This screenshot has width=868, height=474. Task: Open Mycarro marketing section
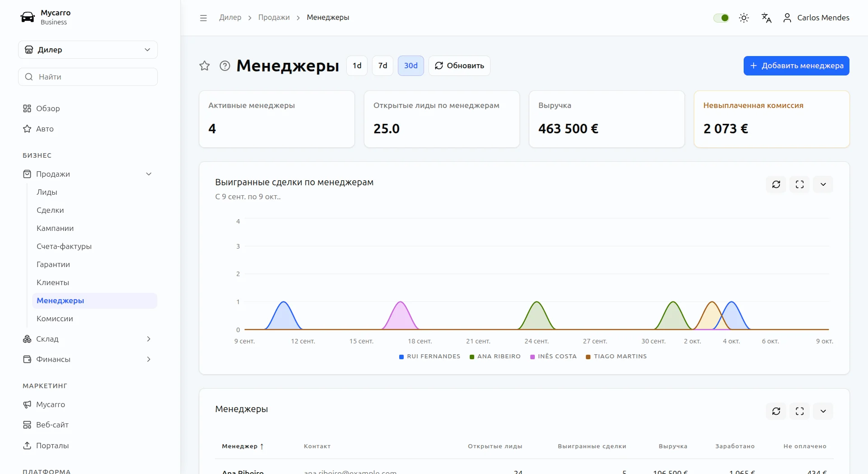click(x=88, y=404)
